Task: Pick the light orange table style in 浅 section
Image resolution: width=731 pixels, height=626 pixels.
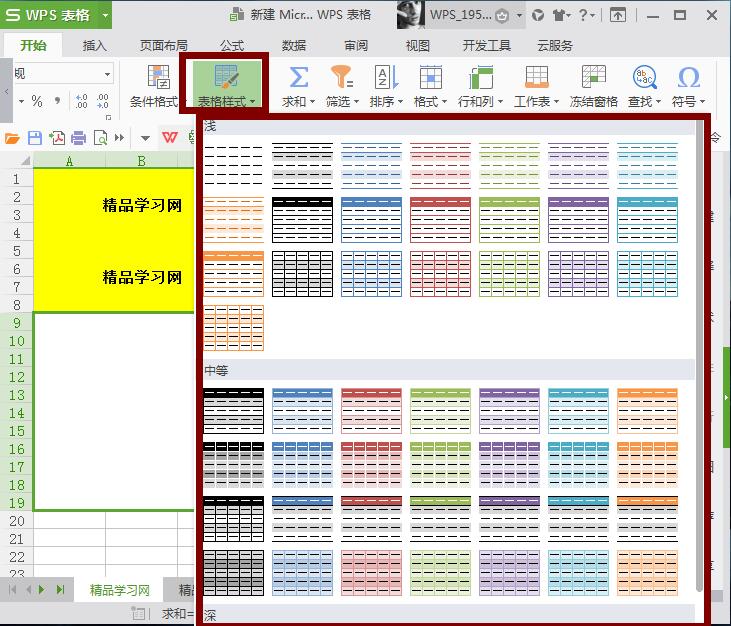Action: coord(233,219)
